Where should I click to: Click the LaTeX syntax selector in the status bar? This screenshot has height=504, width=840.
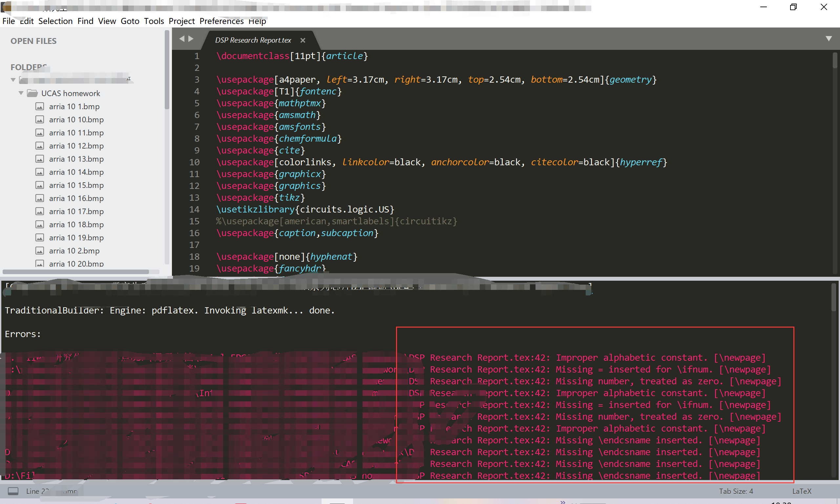(801, 491)
